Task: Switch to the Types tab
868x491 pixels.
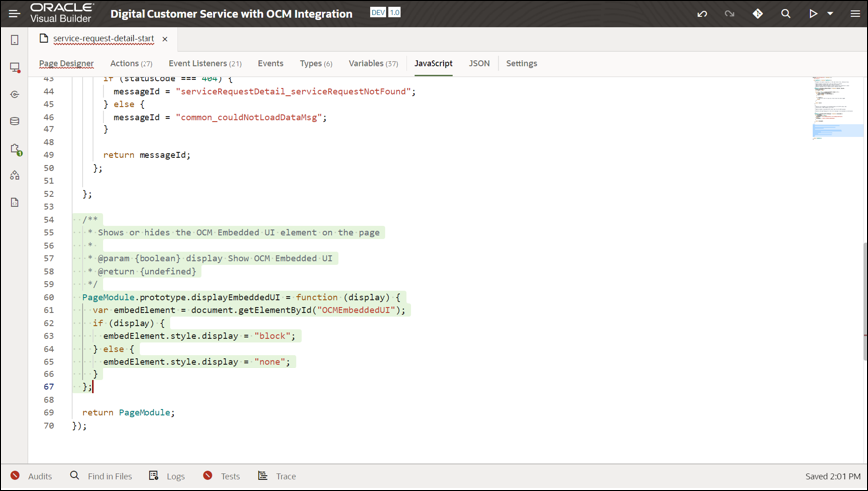Action: (316, 63)
